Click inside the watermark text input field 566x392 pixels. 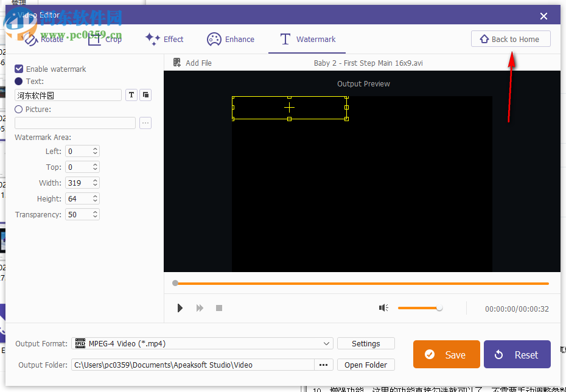pos(67,95)
